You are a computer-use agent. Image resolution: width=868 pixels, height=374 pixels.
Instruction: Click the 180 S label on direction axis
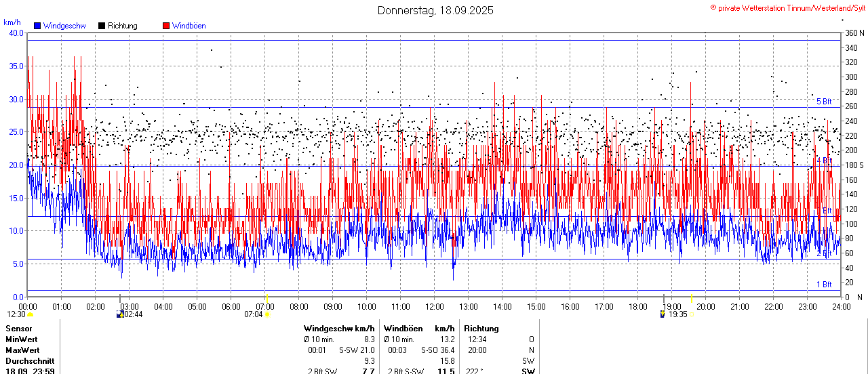tap(854, 165)
